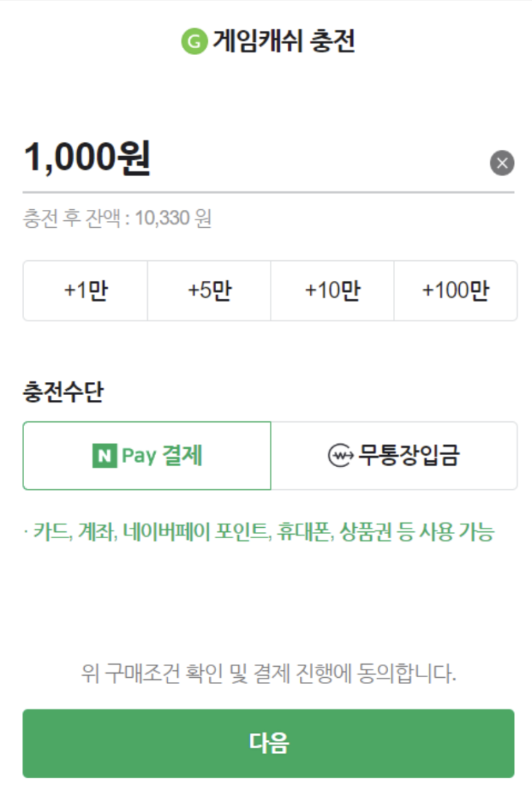Add 10,000 won with the +1만 button
Image resolution: width=532 pixels, height=790 pixels.
tap(85, 290)
